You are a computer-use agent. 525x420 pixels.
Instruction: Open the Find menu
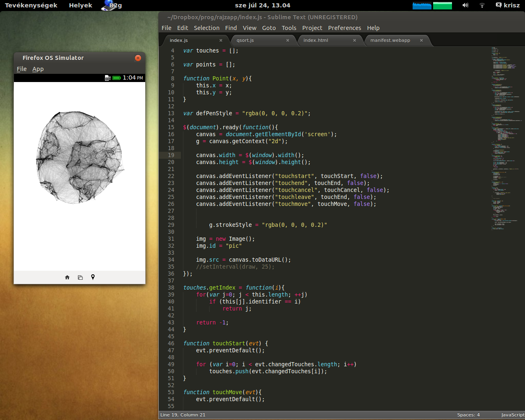coord(231,28)
